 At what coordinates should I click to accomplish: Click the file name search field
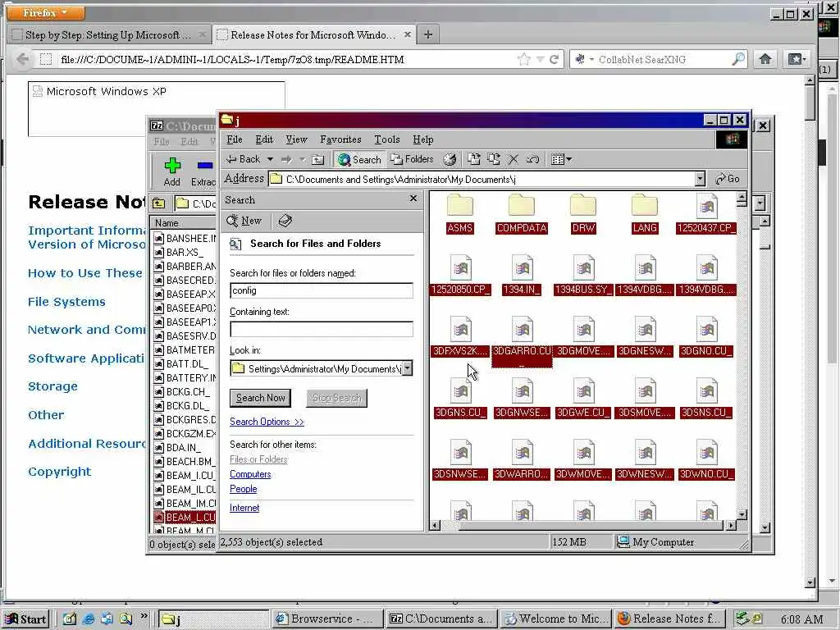(322, 290)
